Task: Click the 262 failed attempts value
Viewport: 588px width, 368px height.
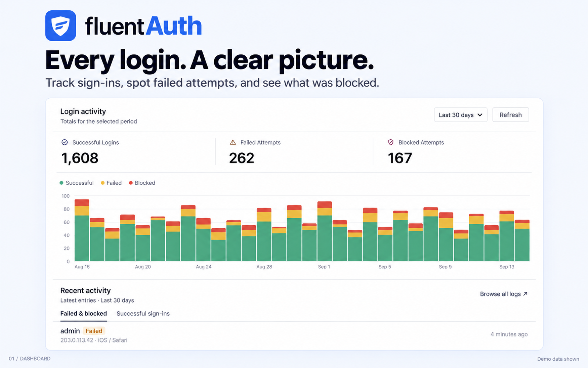Action: [x=241, y=158]
